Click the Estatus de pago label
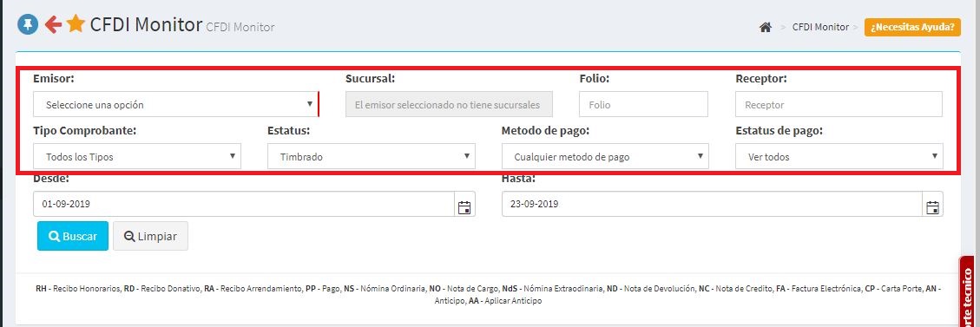The image size is (980, 327). point(779,131)
